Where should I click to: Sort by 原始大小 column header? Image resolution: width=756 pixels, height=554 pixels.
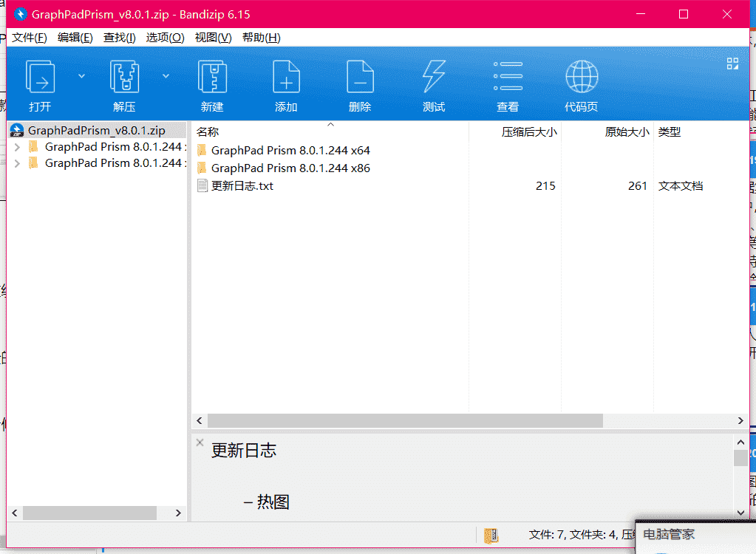[x=627, y=131]
